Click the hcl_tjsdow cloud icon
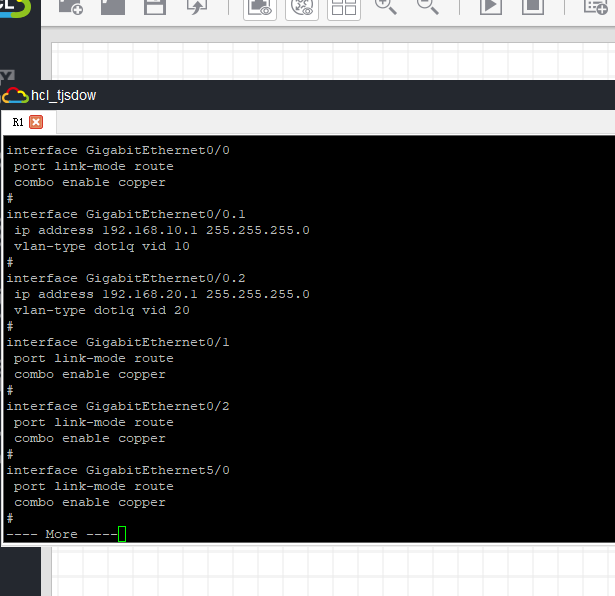 (15, 95)
